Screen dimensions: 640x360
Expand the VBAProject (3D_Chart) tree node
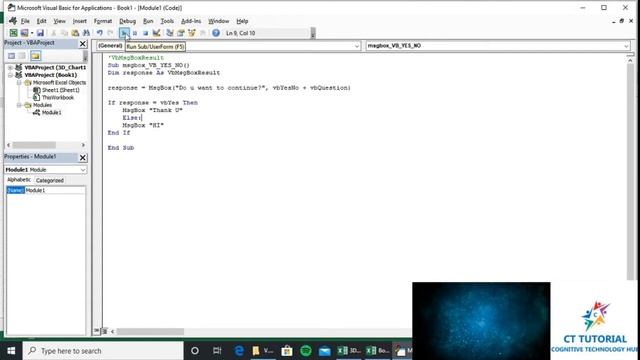[x=10, y=67]
